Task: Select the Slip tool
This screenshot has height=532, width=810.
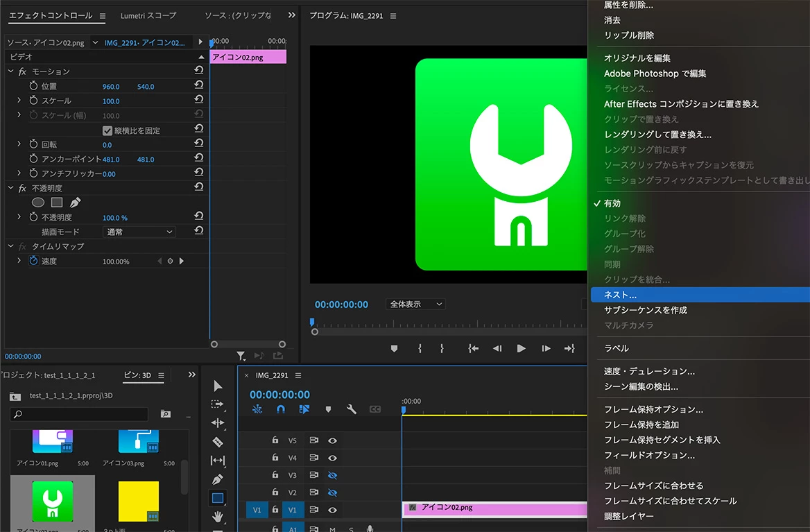Action: pos(218,460)
